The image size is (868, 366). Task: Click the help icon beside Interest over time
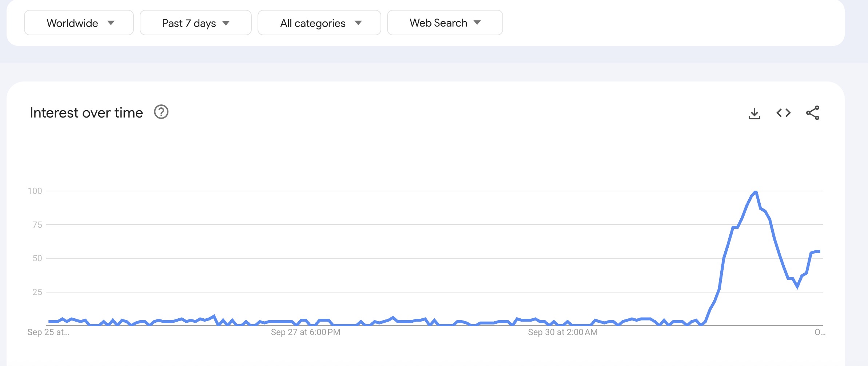161,112
